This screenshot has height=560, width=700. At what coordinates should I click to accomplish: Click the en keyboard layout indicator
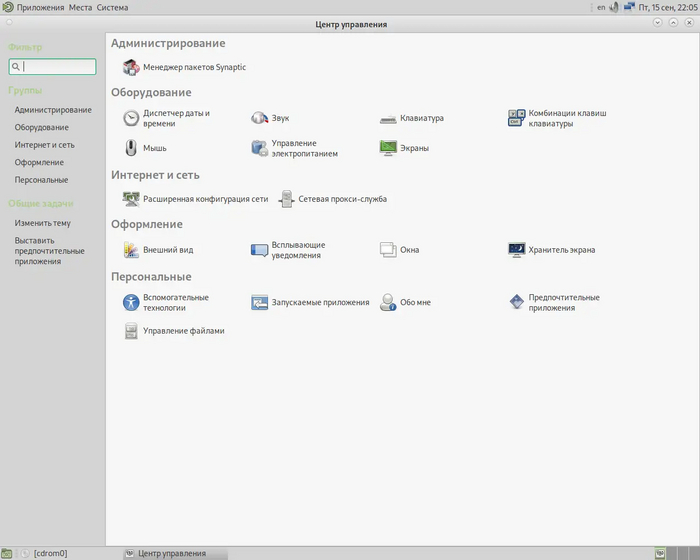tap(601, 7)
